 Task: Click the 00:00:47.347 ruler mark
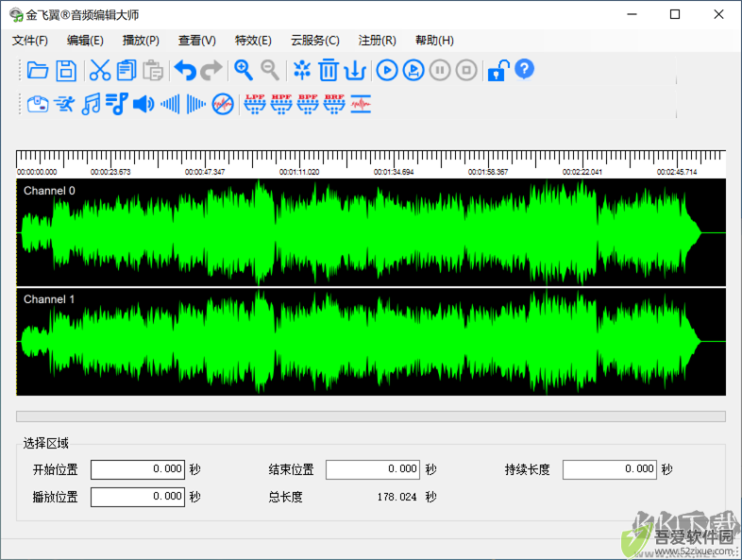tap(205, 172)
